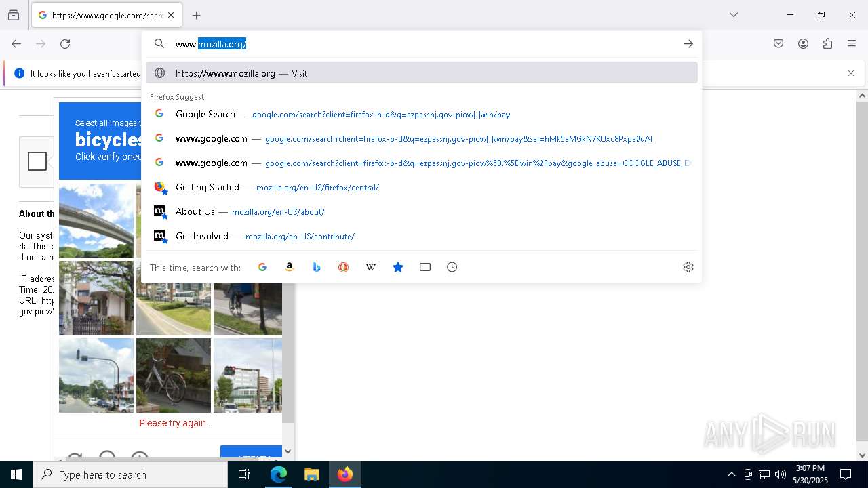Screen dimensions: 868x488
Task: Open the Firefox account icon
Action: (x=803, y=44)
